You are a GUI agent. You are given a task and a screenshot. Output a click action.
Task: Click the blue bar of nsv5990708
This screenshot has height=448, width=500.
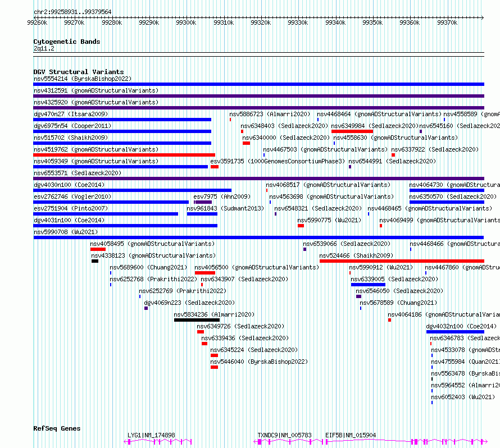[x=258, y=237]
